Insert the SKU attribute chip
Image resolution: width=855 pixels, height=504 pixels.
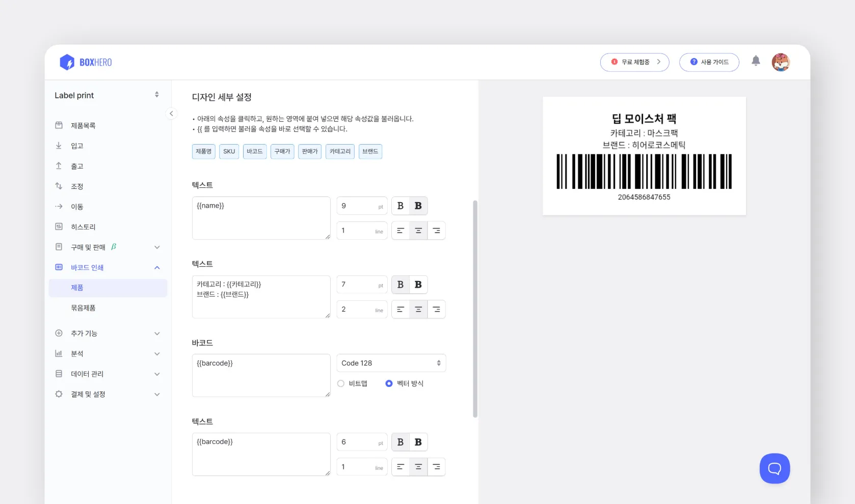tap(229, 151)
